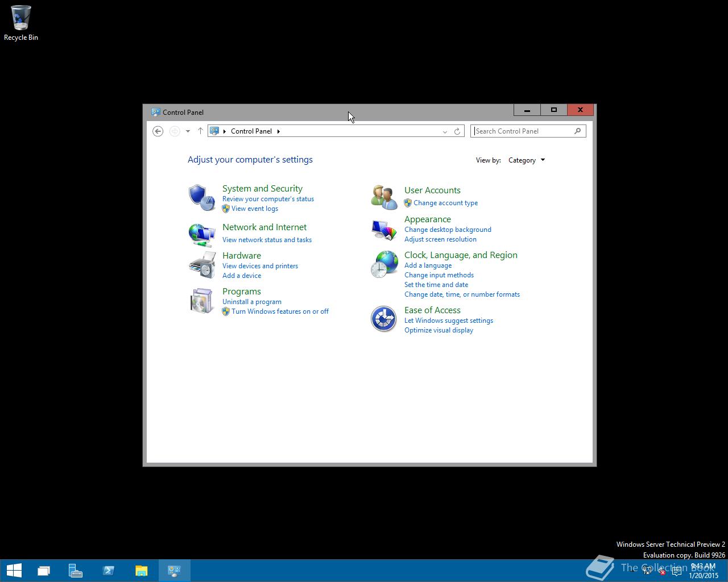Open the User Accounts people icon

[384, 197]
